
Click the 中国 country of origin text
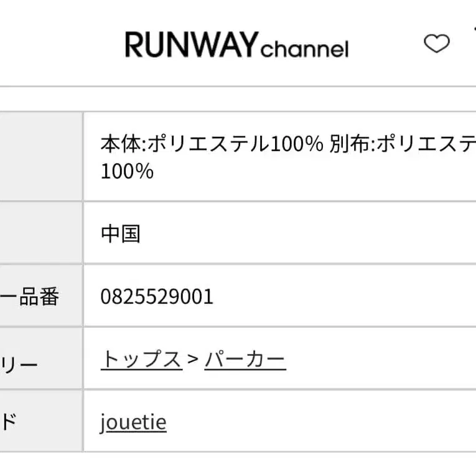tap(121, 234)
